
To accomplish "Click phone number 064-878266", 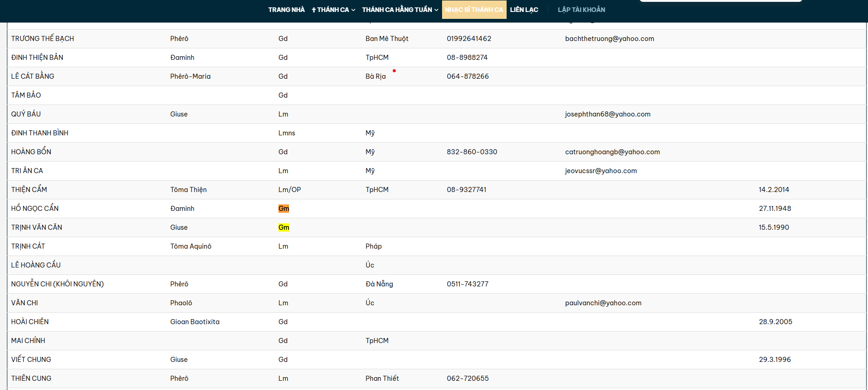I will click(467, 76).
